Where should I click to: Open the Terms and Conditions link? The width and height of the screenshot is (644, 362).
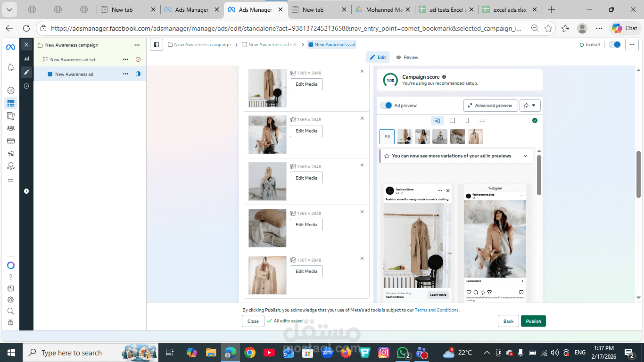pos(437,310)
